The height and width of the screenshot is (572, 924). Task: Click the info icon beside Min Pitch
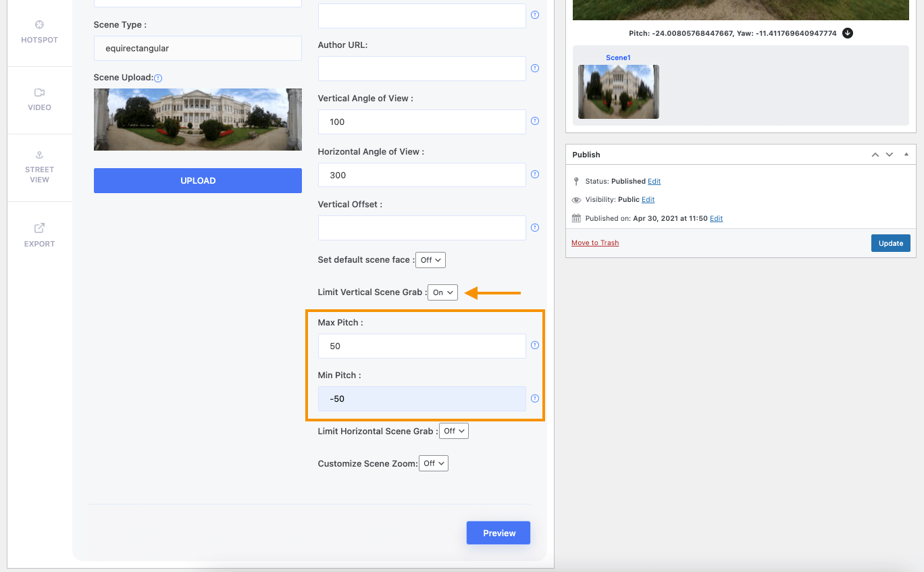coord(535,398)
